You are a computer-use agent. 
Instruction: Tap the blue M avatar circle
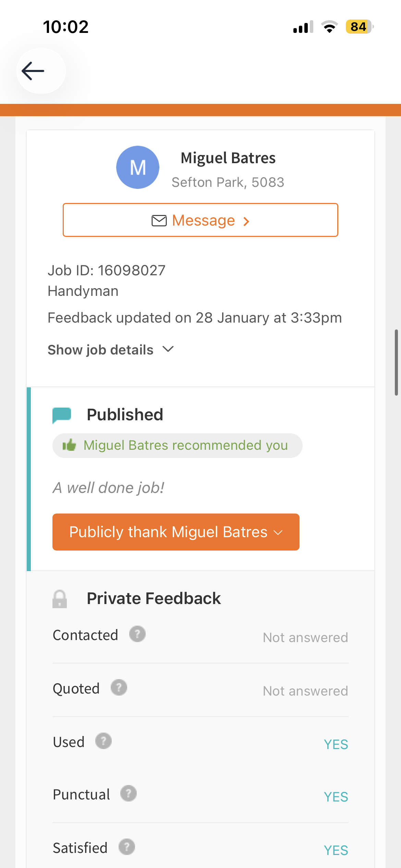point(138,167)
